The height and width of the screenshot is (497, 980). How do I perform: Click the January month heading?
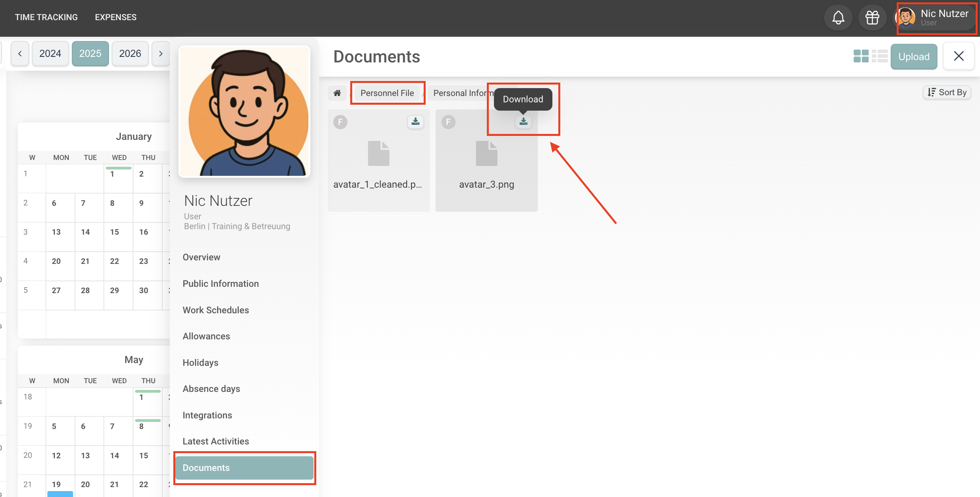click(134, 137)
